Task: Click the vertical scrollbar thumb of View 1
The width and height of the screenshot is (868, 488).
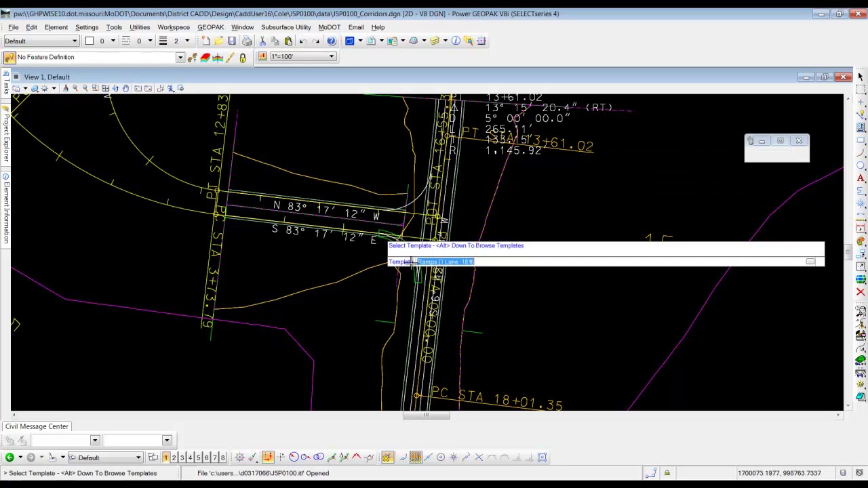Action: (x=848, y=253)
